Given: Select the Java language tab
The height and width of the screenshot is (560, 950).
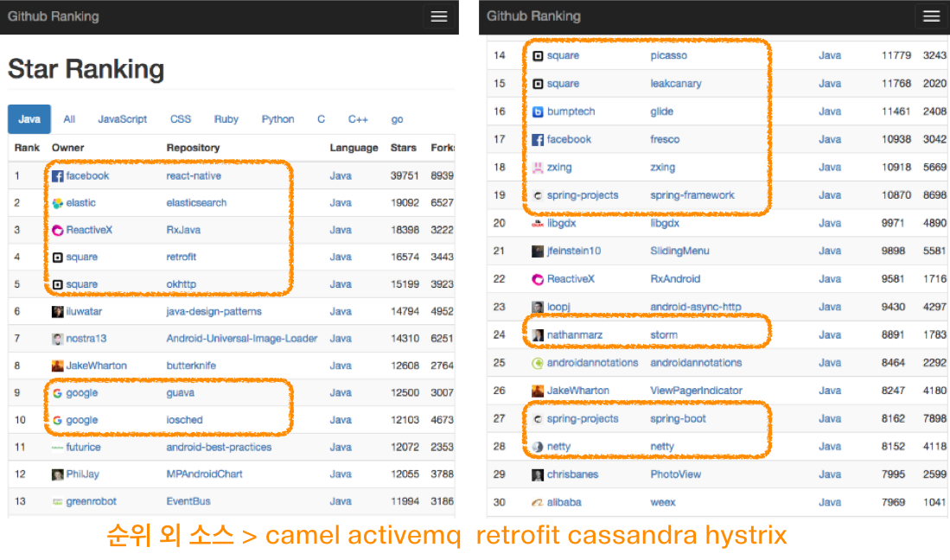Looking at the screenshot, I should pos(29,119).
